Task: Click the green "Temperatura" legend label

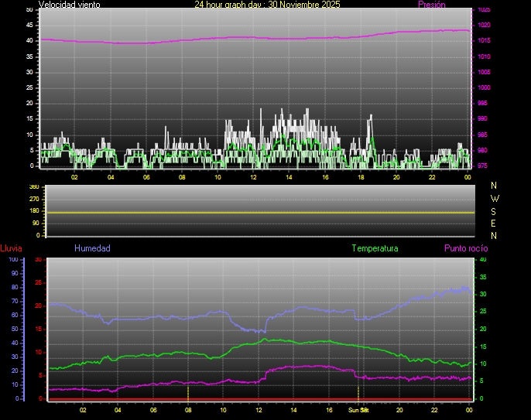Action: (x=375, y=248)
